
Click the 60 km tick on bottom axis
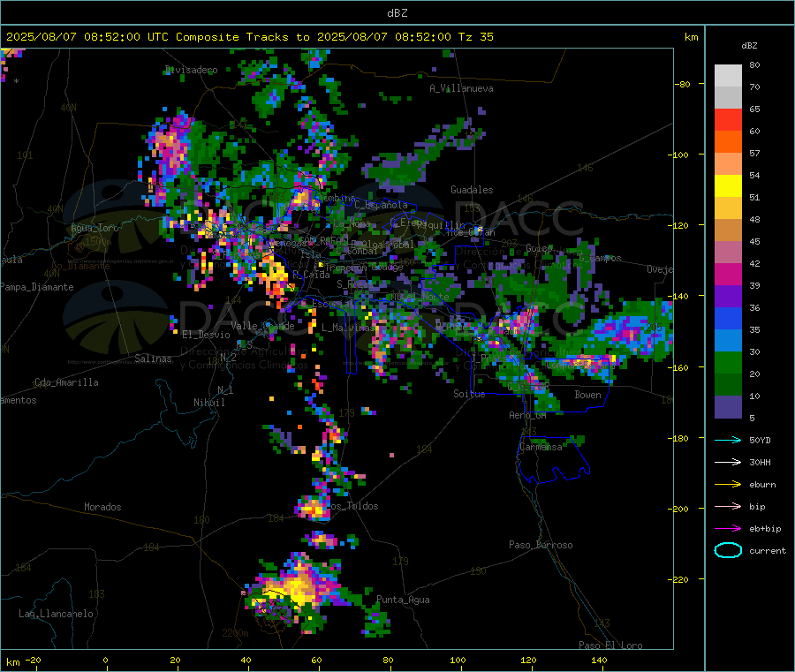[316, 660]
